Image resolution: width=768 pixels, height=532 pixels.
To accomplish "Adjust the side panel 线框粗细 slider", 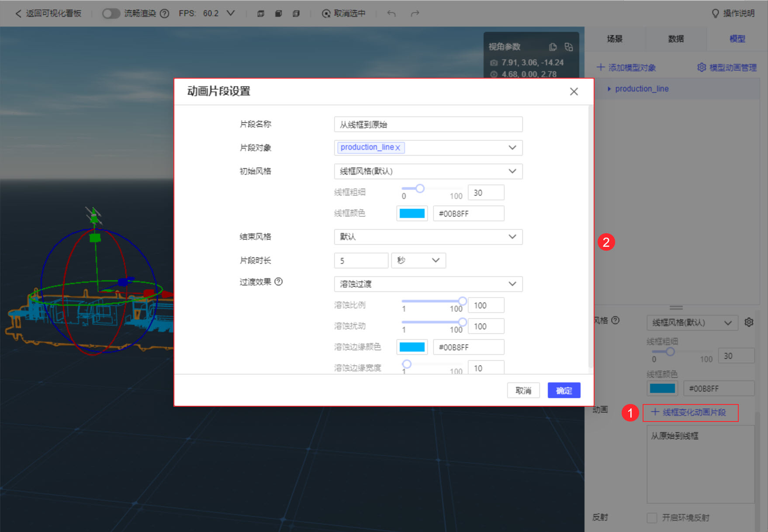I will (x=670, y=352).
